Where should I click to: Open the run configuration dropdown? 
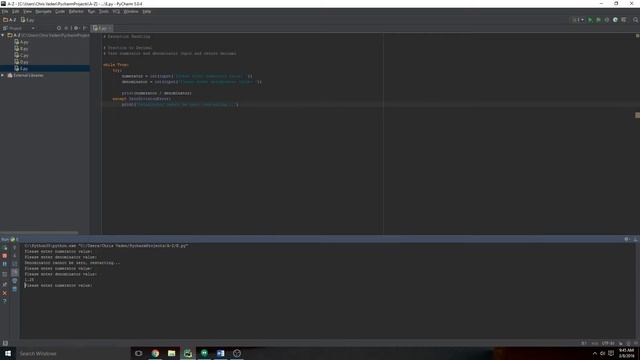coord(578,20)
